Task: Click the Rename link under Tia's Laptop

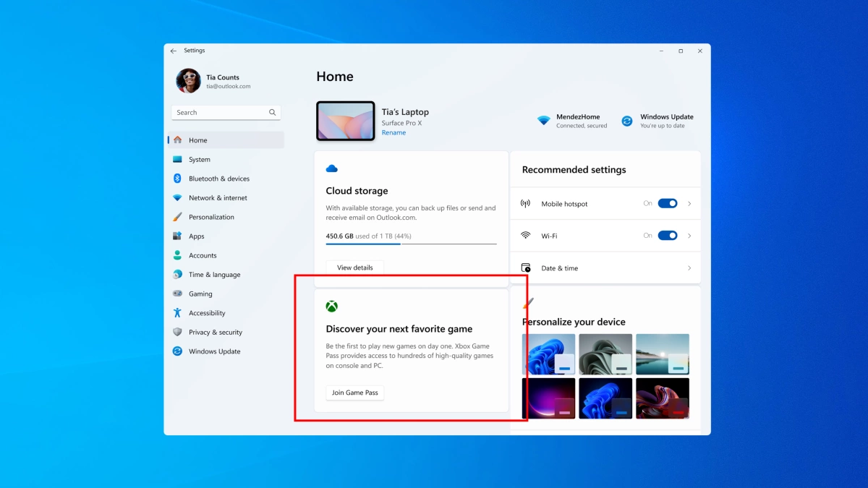Action: click(x=393, y=133)
